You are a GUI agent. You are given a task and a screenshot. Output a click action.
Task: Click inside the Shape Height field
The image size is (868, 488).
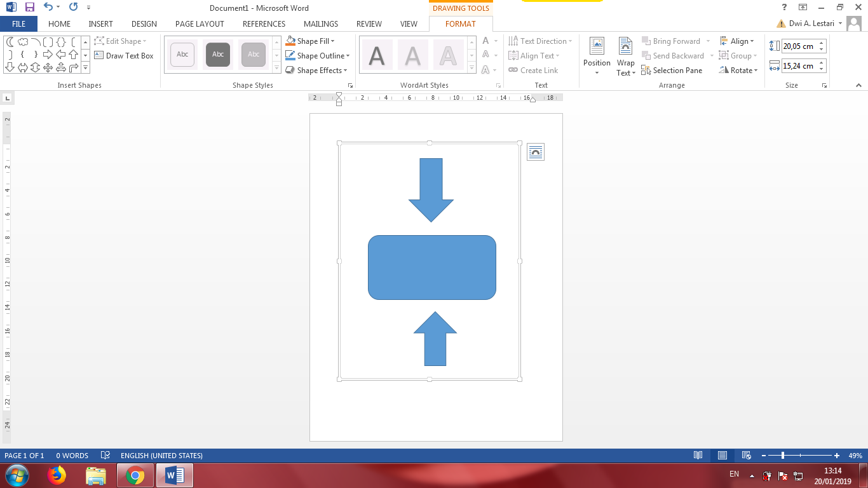click(801, 45)
